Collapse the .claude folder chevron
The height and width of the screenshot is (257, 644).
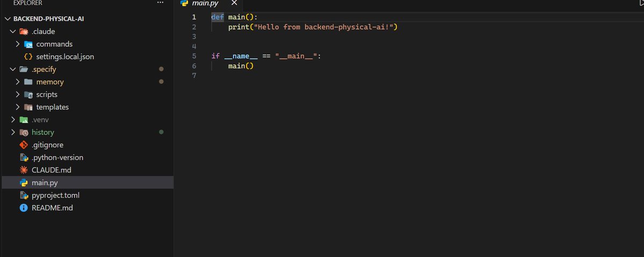coord(13,32)
